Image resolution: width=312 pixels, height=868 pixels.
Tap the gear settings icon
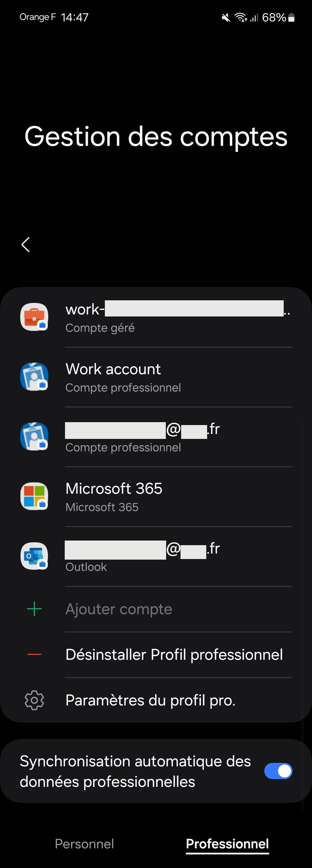34,700
